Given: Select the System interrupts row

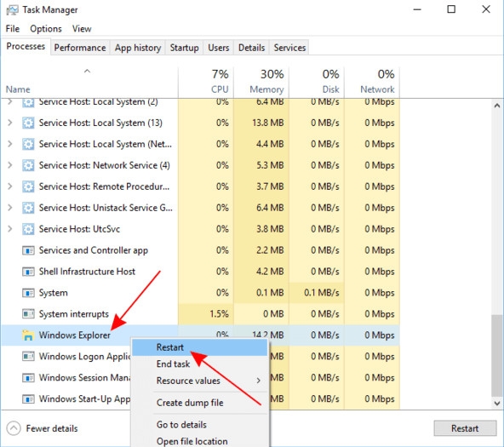Looking at the screenshot, I should 201,313.
